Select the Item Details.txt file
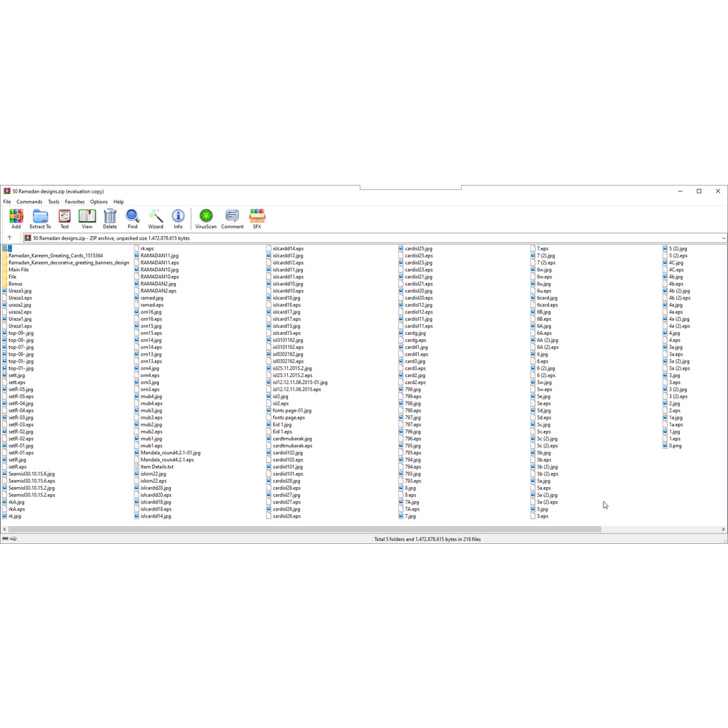Image resolution: width=728 pixels, height=728 pixels. (x=156, y=467)
